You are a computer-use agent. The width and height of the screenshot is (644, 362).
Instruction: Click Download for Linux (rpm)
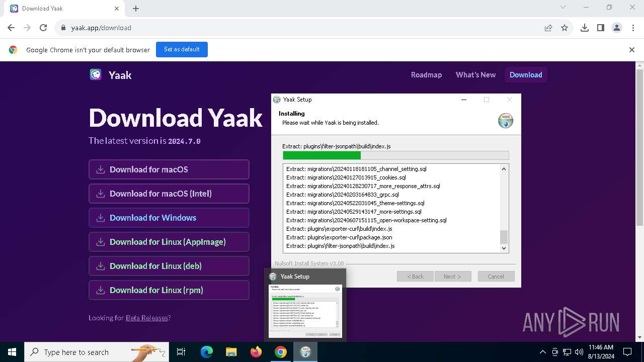tap(169, 290)
